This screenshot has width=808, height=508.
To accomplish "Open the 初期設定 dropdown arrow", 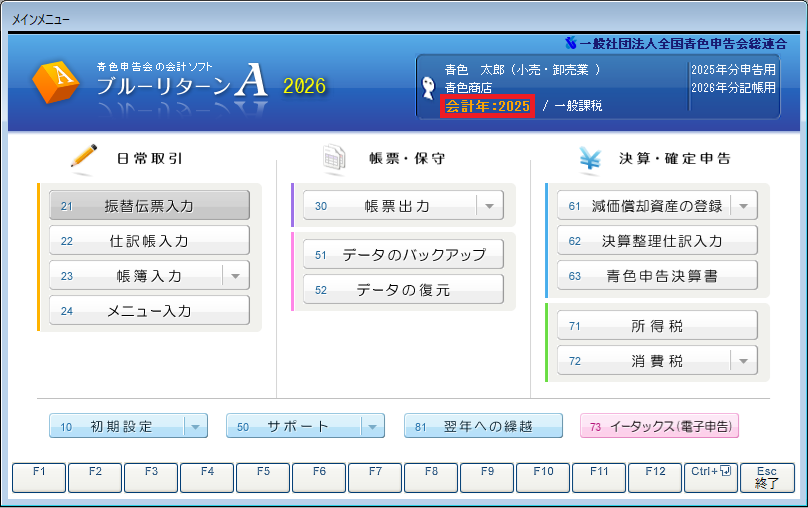I will [195, 427].
